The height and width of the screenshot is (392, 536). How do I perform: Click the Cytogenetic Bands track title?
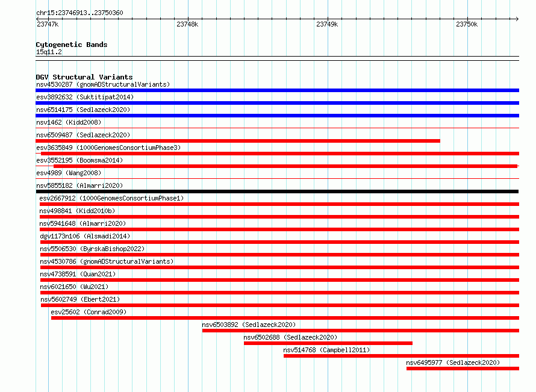coord(72,45)
